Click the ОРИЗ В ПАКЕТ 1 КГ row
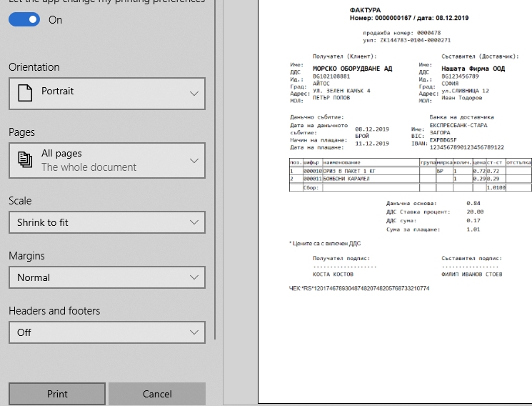The height and width of the screenshot is (406, 532). [x=410, y=171]
